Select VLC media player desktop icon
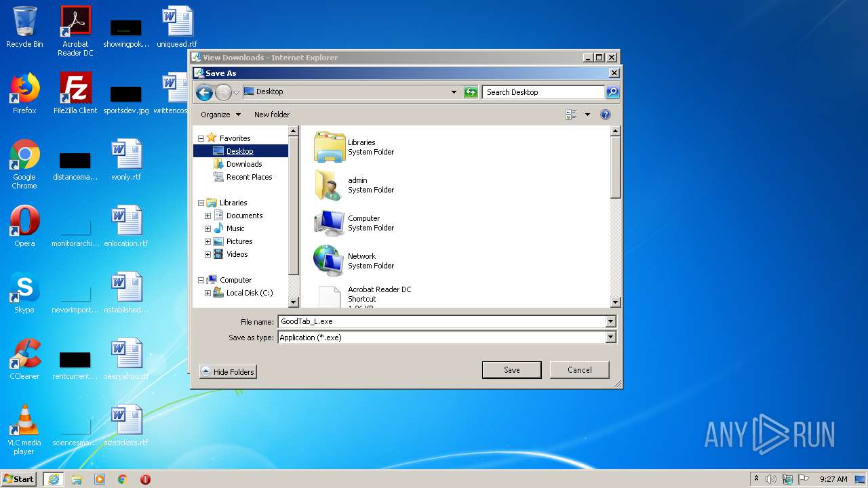868x488 pixels. [24, 430]
